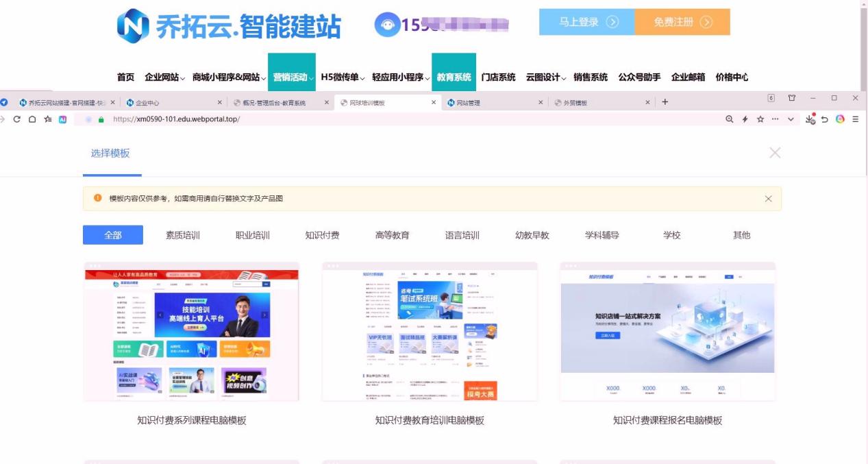Reload the page with the refresh icon
Screen dimensions: 868x464
pyautogui.click(x=16, y=119)
